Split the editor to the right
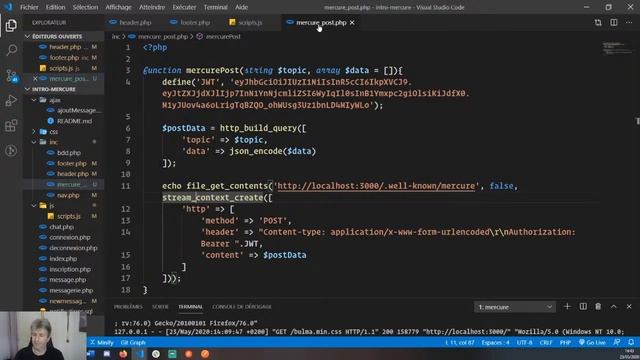This screenshot has width=640, height=360. (613, 22)
